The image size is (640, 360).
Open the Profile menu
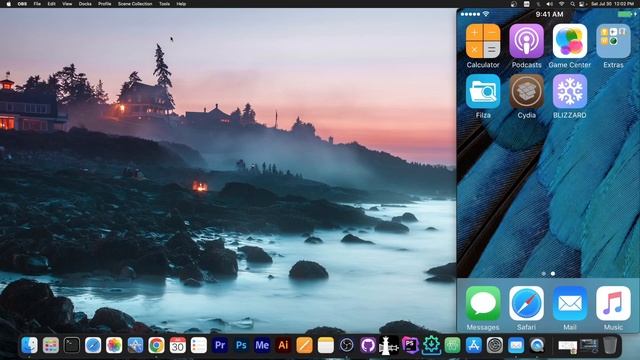tap(104, 4)
